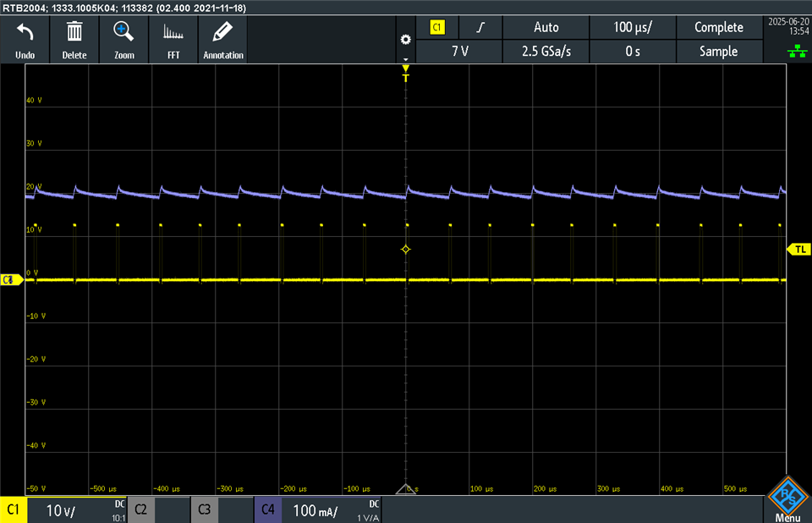Screen dimensions: 812x523
Task: Click the trigger level crosshair diamond marker
Action: (405, 250)
